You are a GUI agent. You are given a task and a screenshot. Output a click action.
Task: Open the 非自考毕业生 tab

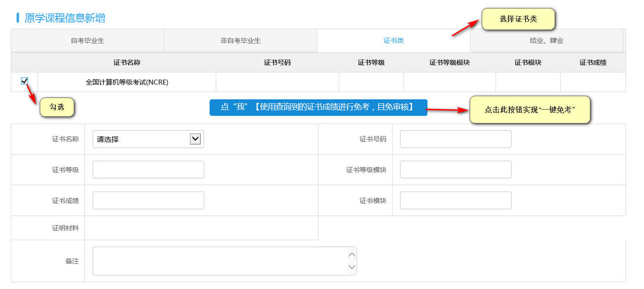point(240,40)
